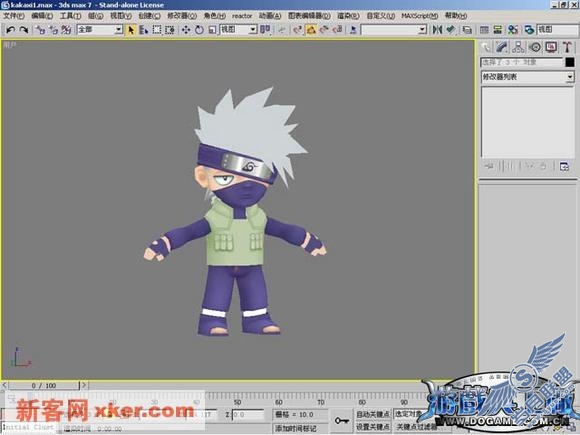Switch to the Modify command panel tab
The image size is (580, 435).
tap(502, 47)
